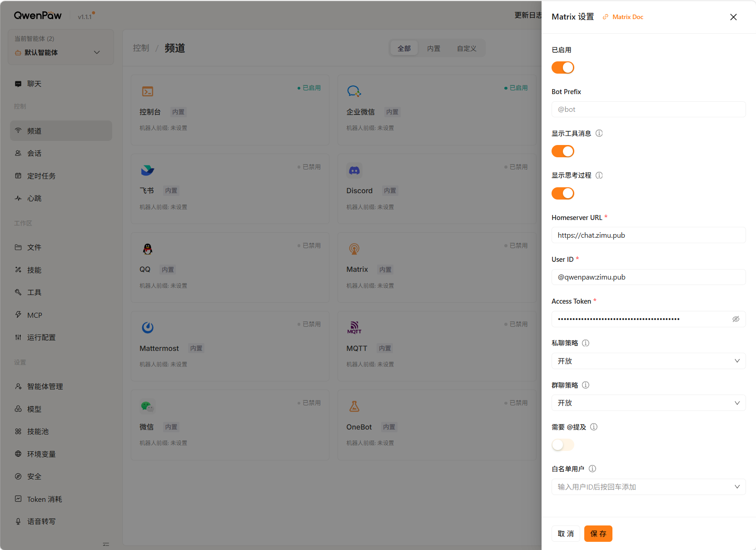The width and height of the screenshot is (756, 550).
Task: Expand the 默认智能体 agent selector
Action: point(61,47)
